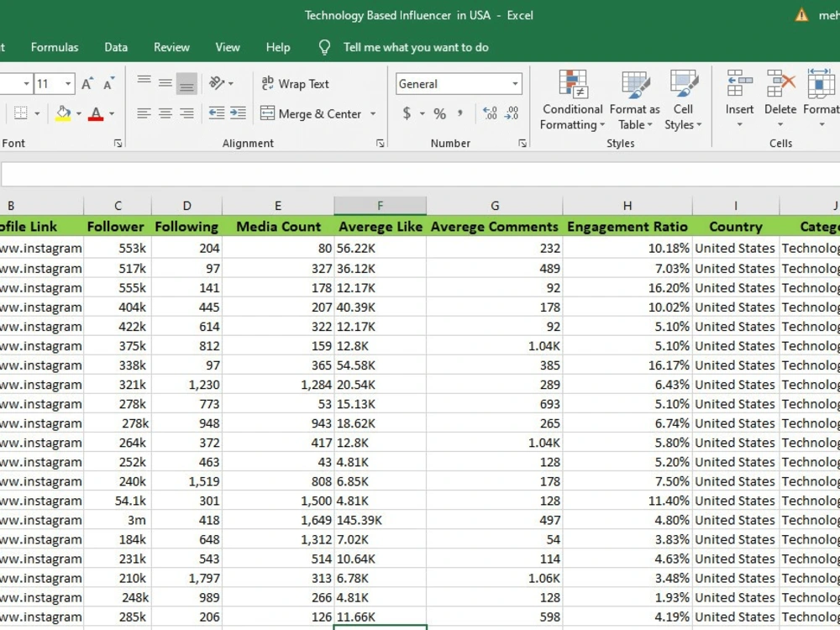Click the Decrease Font Size icon
840x630 pixels.
click(x=108, y=83)
